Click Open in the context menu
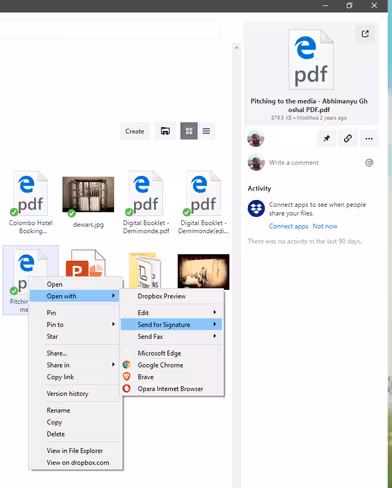This screenshot has width=392, height=488. click(75, 284)
